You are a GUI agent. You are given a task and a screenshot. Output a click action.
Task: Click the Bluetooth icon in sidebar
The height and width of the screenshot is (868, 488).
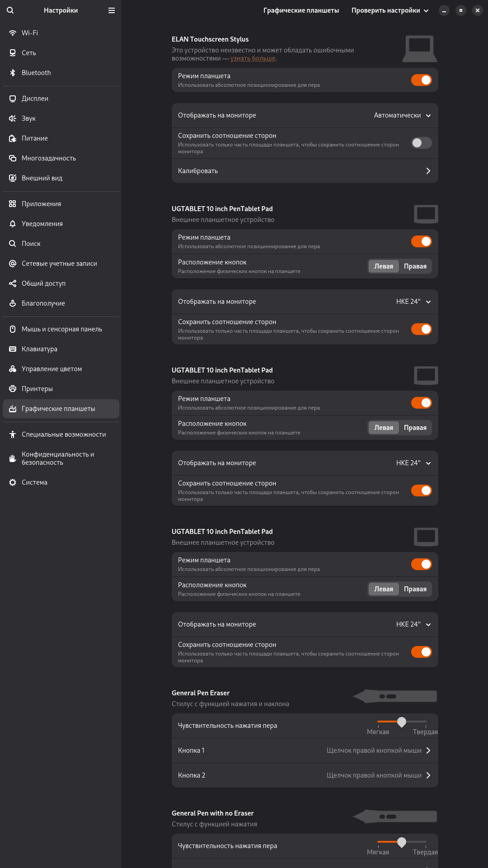[x=13, y=73]
